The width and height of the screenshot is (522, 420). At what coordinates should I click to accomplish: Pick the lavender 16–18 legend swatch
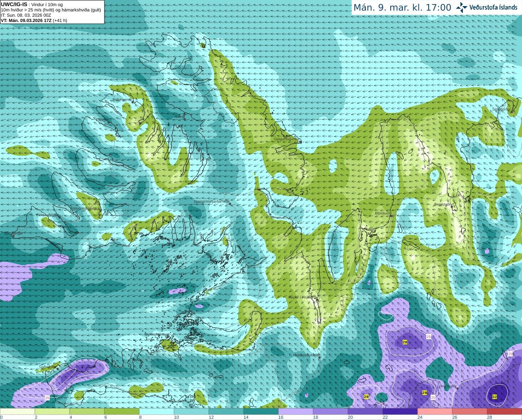click(x=296, y=411)
